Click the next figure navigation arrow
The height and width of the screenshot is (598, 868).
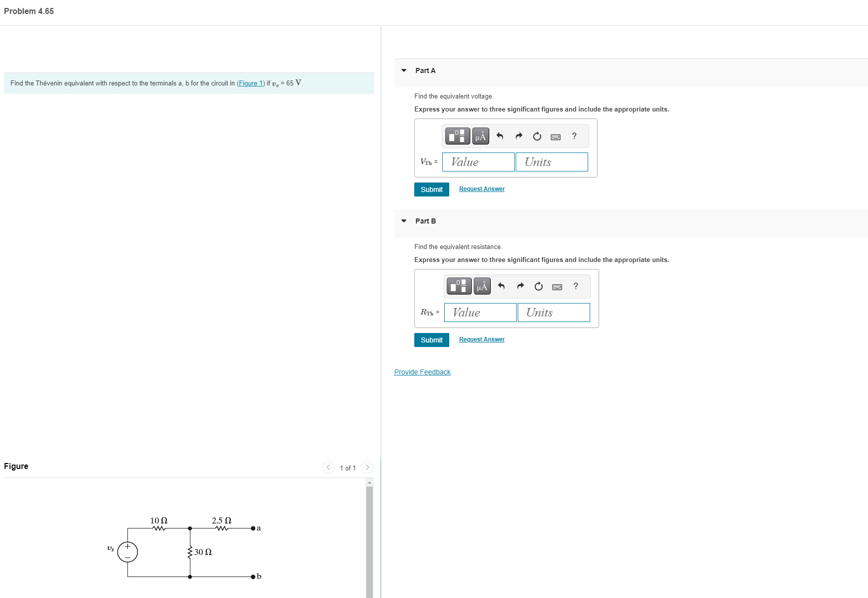(367, 467)
